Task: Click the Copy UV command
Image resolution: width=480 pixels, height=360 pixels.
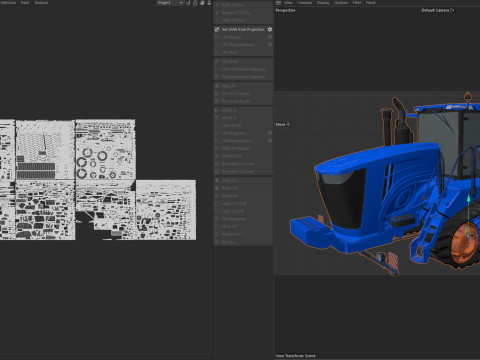Action: pyautogui.click(x=243, y=180)
